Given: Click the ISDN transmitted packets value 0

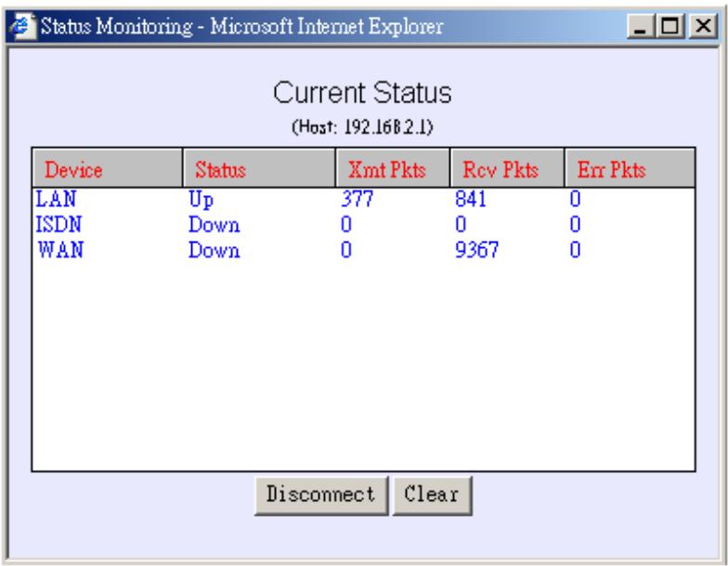Looking at the screenshot, I should pos(346,225).
